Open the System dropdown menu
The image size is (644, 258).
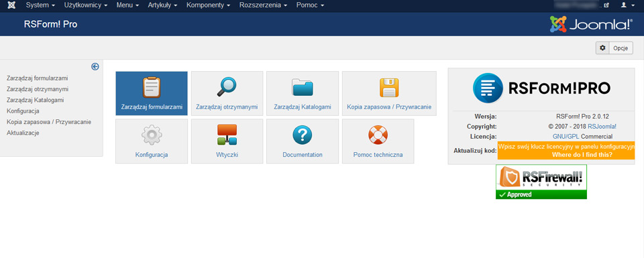tap(40, 5)
